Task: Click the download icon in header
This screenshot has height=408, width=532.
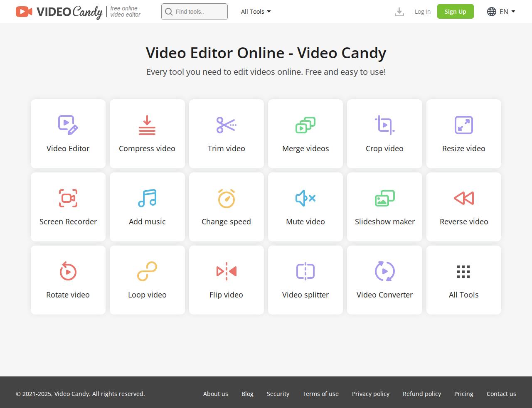Action: [399, 12]
